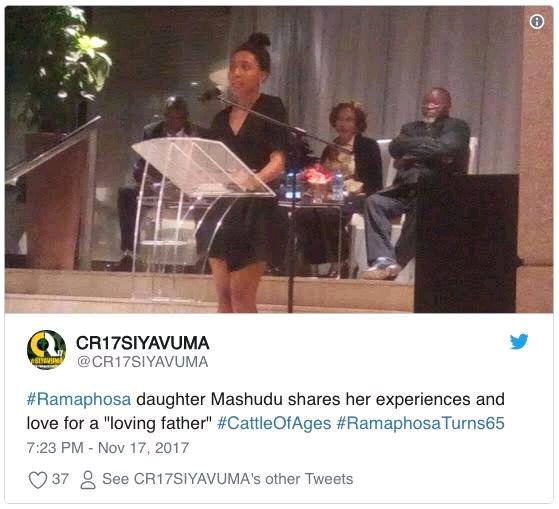Open the tweet photo of the woman speaking
This screenshot has height=509, width=559.
[279, 160]
